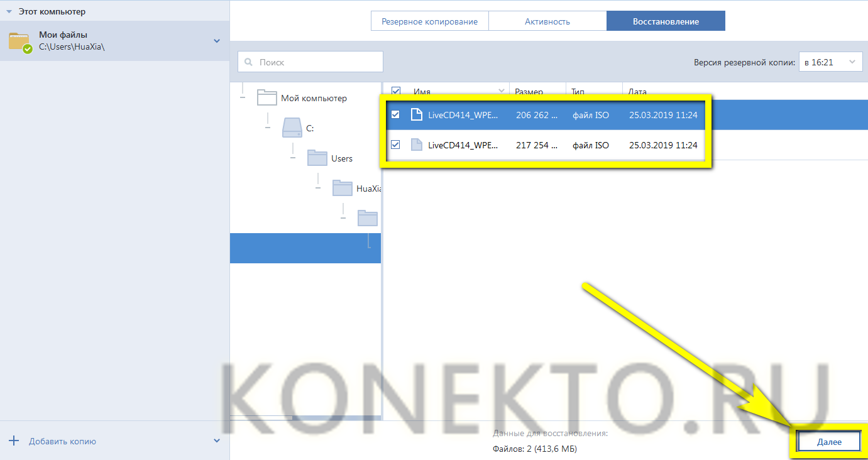Expand the chevron next to Мои файлы
This screenshot has width=868, height=460.
217,41
